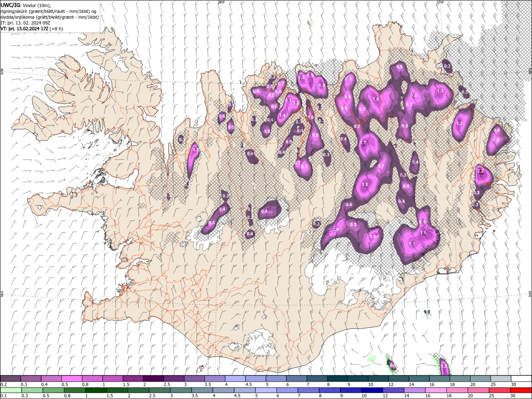This screenshot has height=399, width=532.
Task: Pick rain legend swatch between 0.1 and 0.3
Action: click(11, 390)
